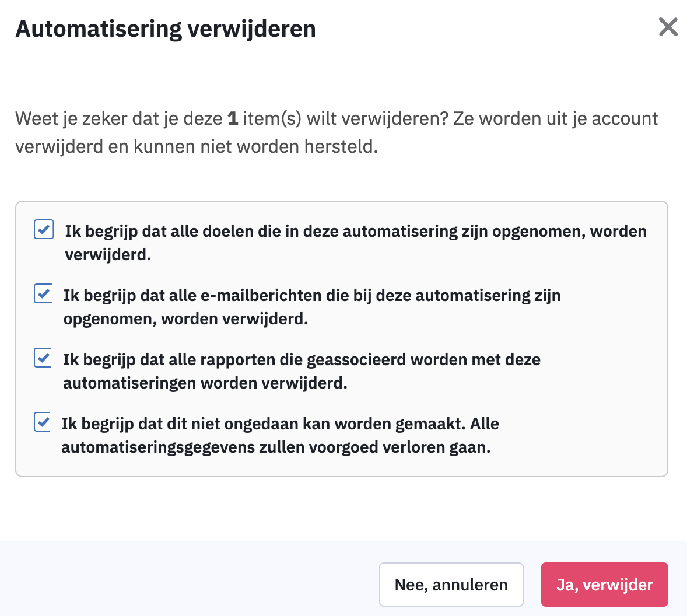Screen dimensions: 687x616
Task: Uncheck the first confirmation about doelen verwijderen
Action: pyautogui.click(x=44, y=230)
